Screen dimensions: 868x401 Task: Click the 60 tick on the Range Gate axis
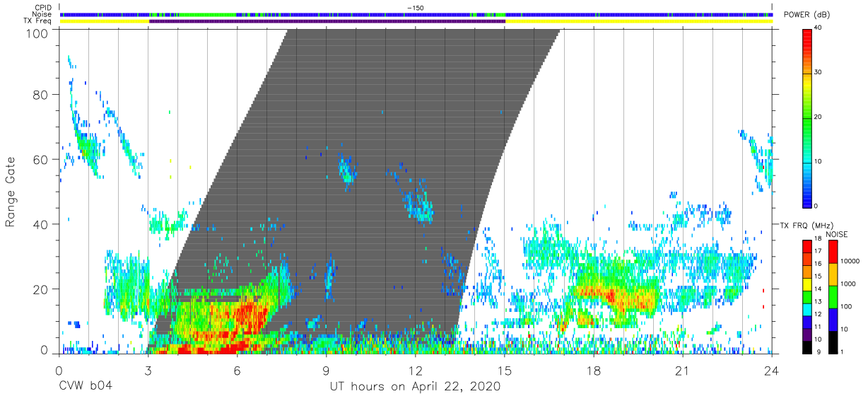(42, 160)
